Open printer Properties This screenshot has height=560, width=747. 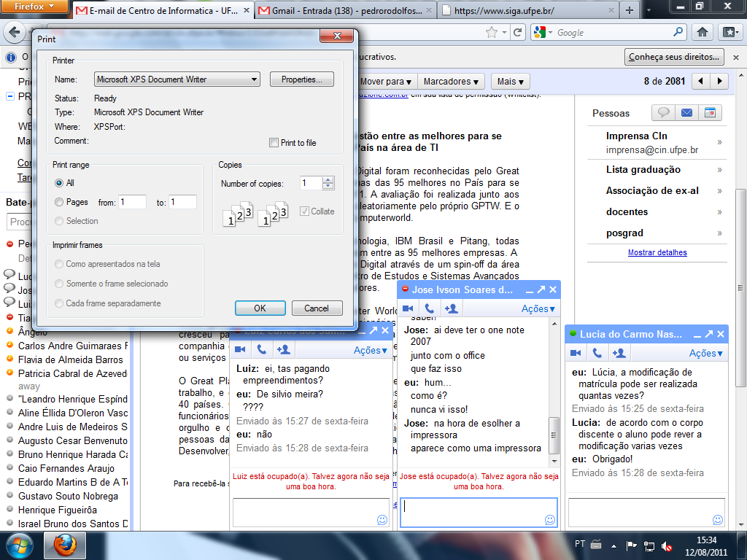point(301,79)
